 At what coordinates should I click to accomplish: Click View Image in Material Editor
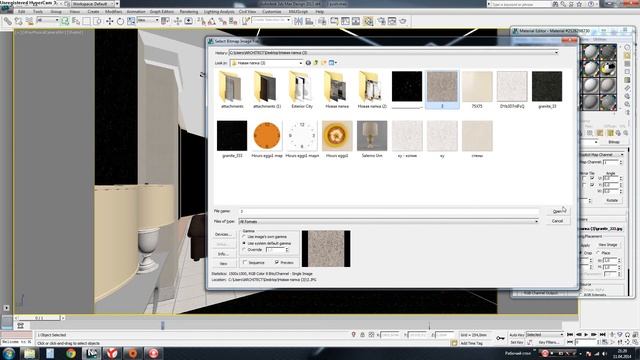point(608,244)
